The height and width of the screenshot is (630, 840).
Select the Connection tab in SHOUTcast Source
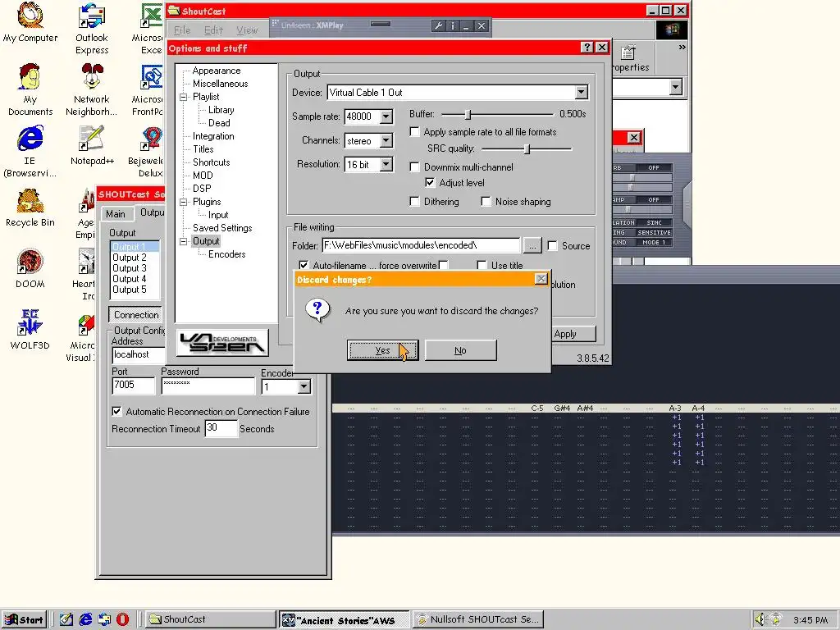(136, 315)
